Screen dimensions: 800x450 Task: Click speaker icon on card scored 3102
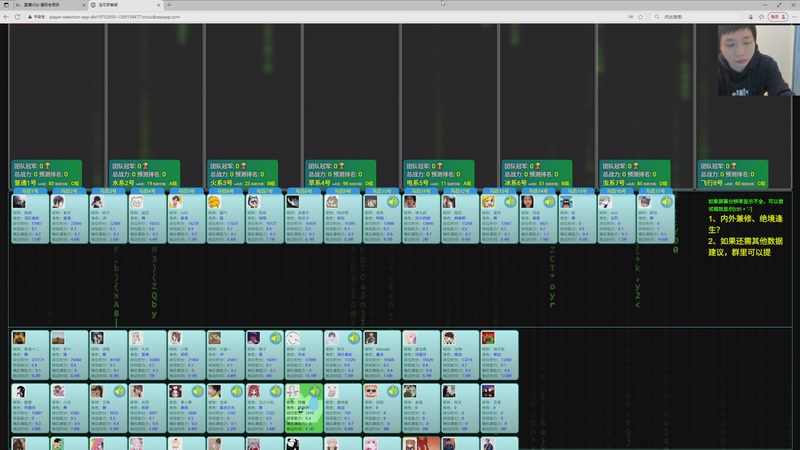[237, 391]
